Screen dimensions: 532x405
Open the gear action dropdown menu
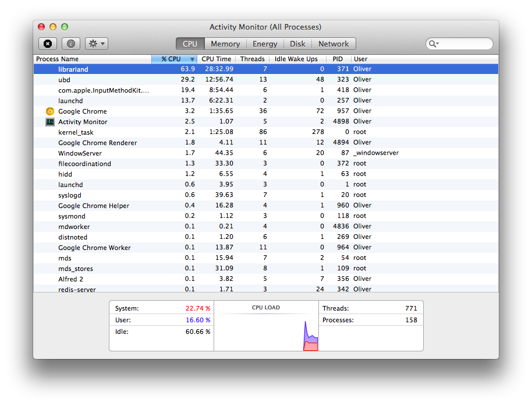[97, 44]
